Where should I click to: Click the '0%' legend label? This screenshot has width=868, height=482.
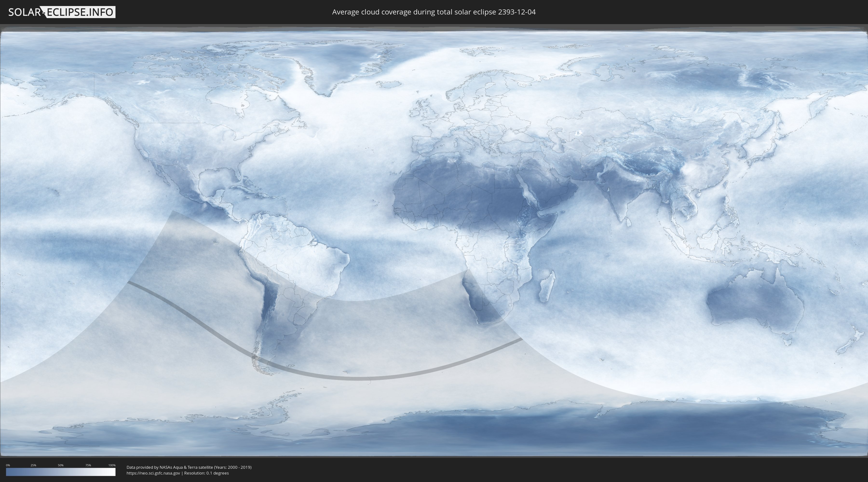click(8, 465)
